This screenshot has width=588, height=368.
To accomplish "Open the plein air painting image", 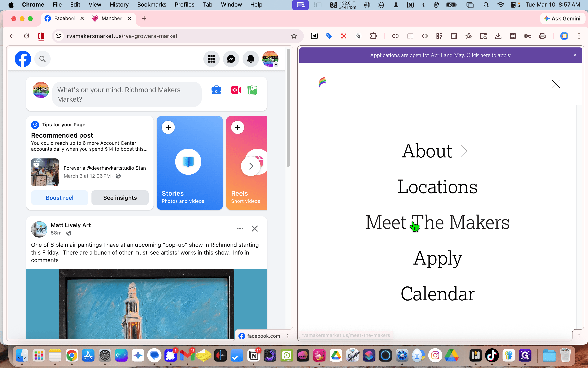I will (x=147, y=304).
